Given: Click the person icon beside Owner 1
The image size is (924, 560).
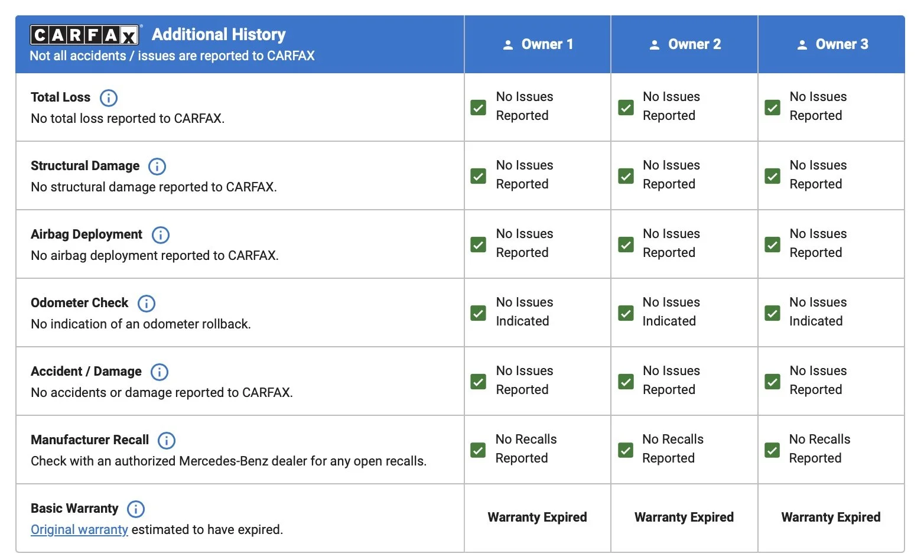Looking at the screenshot, I should pyautogui.click(x=508, y=45).
